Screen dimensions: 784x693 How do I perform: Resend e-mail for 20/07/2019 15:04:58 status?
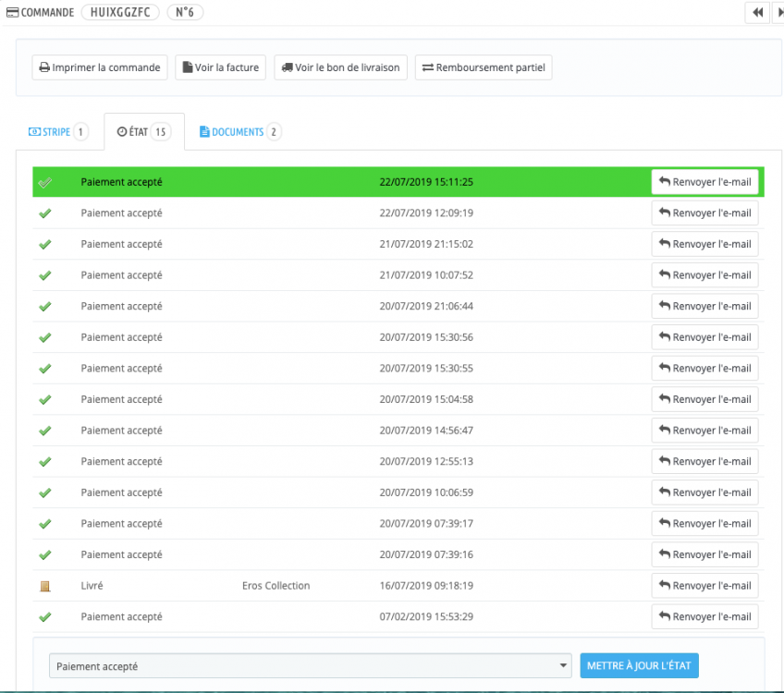click(705, 399)
